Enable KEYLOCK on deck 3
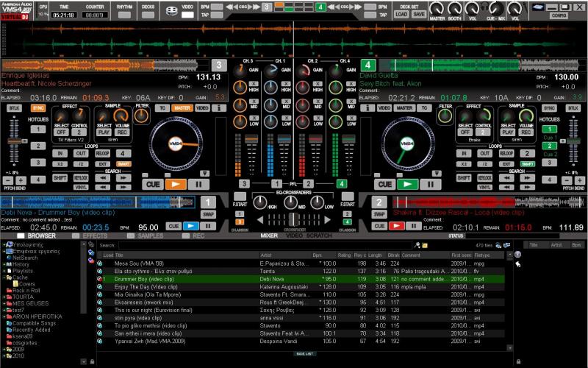This screenshot has width=588, height=368. pyautogui.click(x=81, y=178)
